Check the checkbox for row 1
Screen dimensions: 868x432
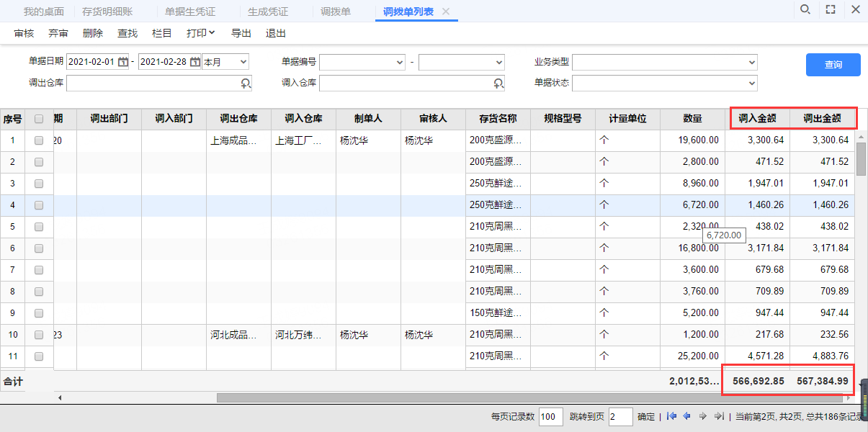click(x=39, y=140)
